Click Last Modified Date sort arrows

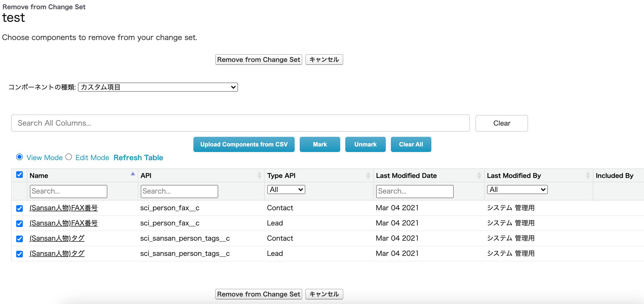point(479,176)
